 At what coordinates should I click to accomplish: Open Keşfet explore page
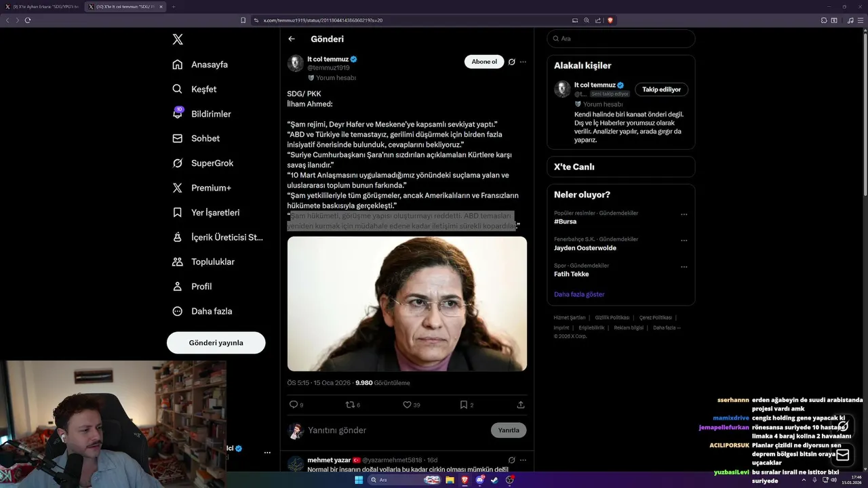pyautogui.click(x=195, y=89)
